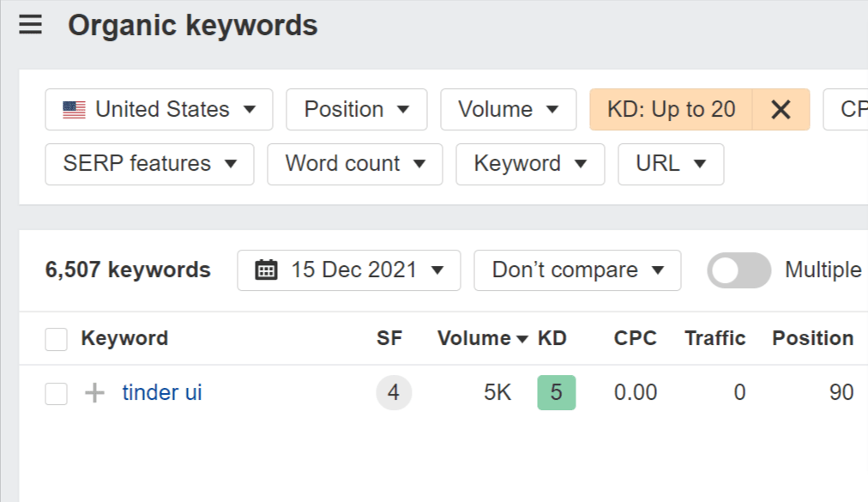The image size is (868, 502).
Task: Click the United States flag icon
Action: [x=75, y=110]
